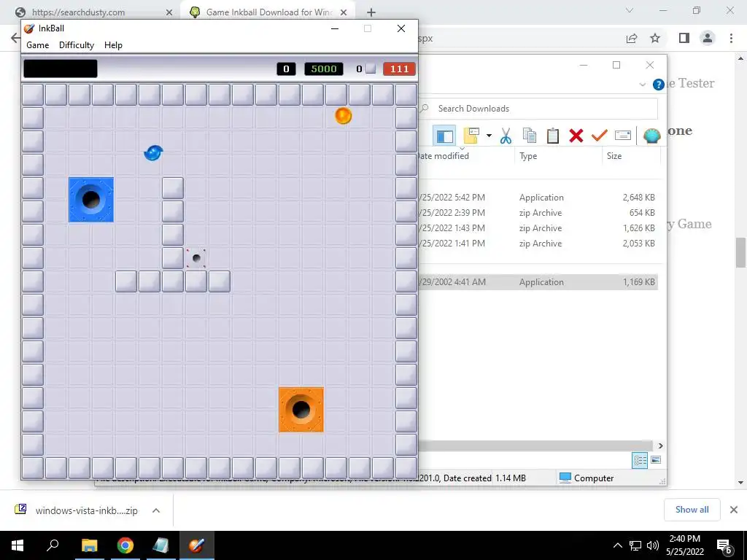Click the InkBall title bar app icon
747x560 pixels.
29,28
